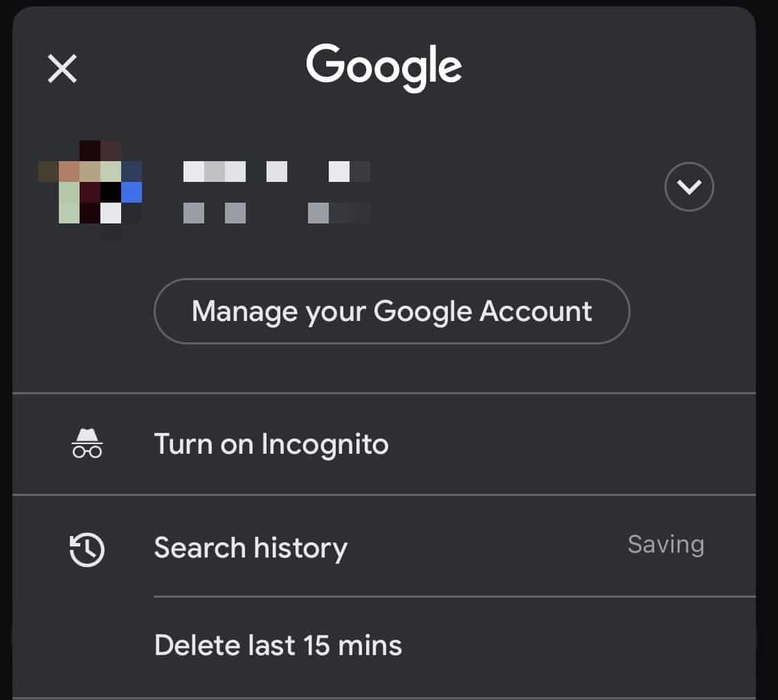The width and height of the screenshot is (778, 700).
Task: Select Turn on Incognito
Action: [x=271, y=444]
